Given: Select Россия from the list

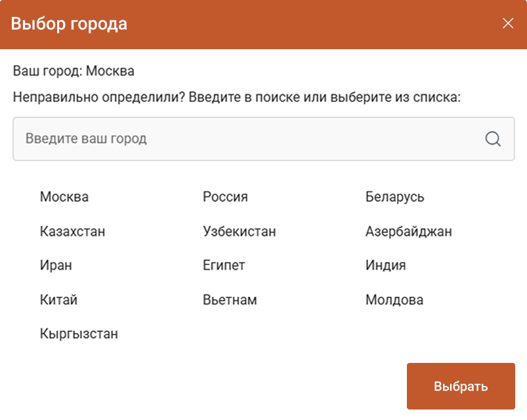Looking at the screenshot, I should [x=224, y=196].
